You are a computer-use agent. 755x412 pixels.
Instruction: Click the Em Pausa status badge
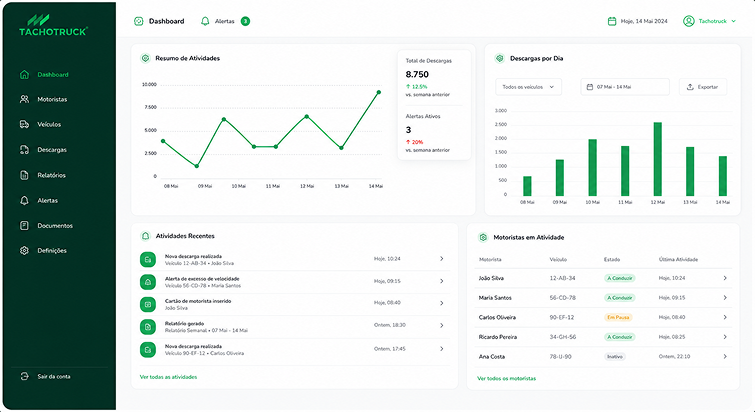pos(618,317)
